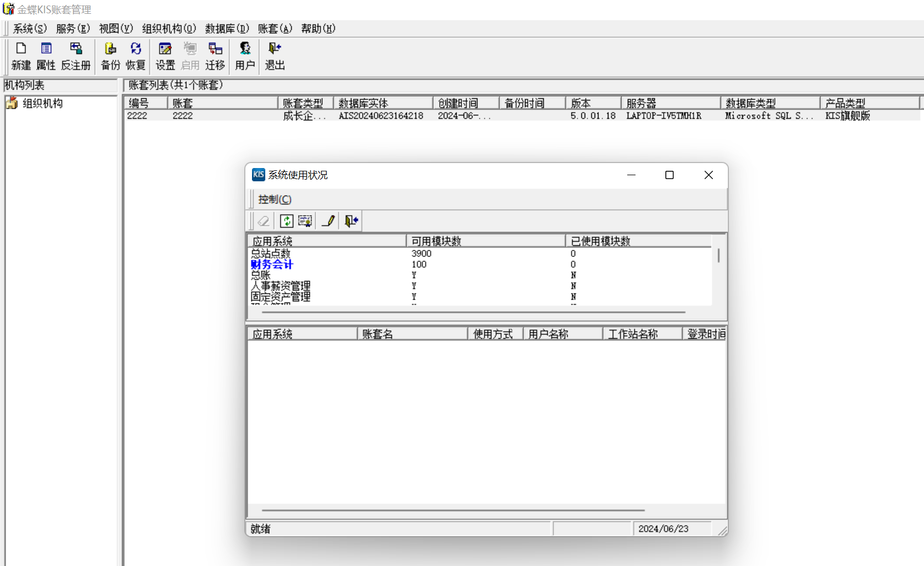Image resolution: width=924 pixels, height=566 pixels.
Task: Open the 账套(A) menu
Action: (x=275, y=29)
